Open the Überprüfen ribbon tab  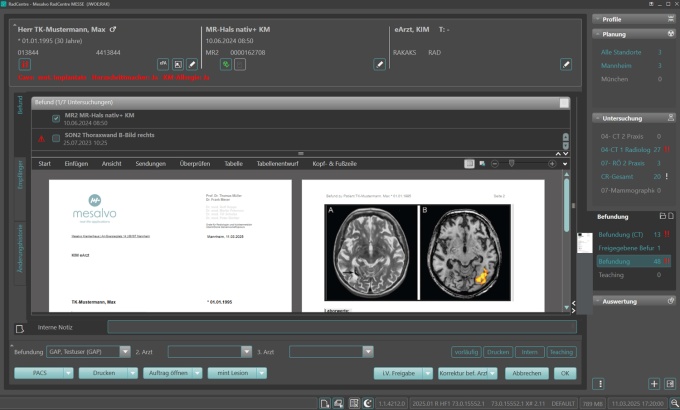point(195,164)
